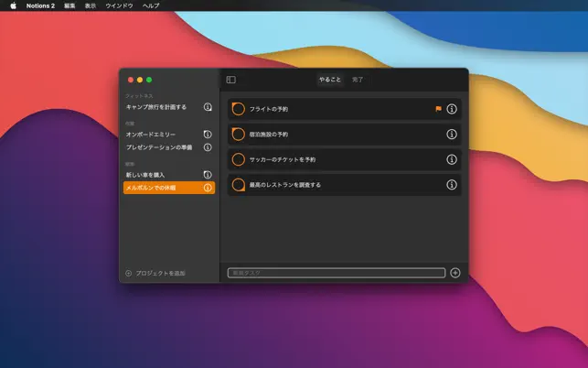Open the ヘルプ menu
The width and height of the screenshot is (588, 368).
151,5
